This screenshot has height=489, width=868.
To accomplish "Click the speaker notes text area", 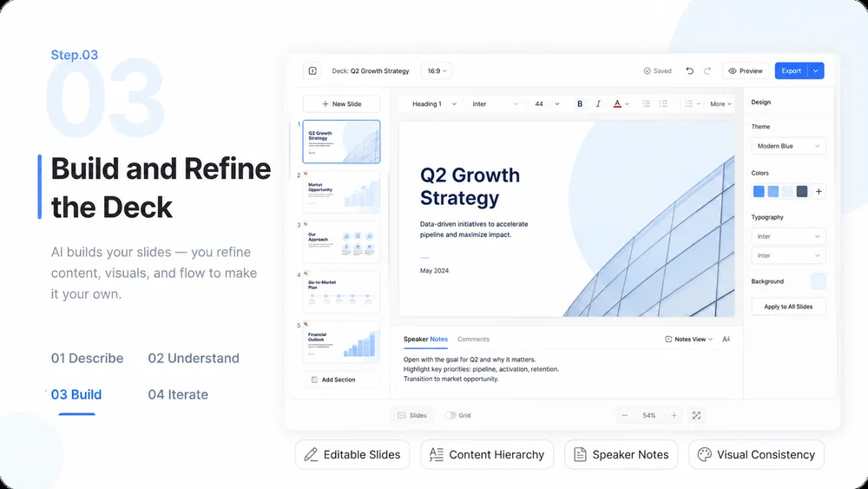I will point(481,369).
